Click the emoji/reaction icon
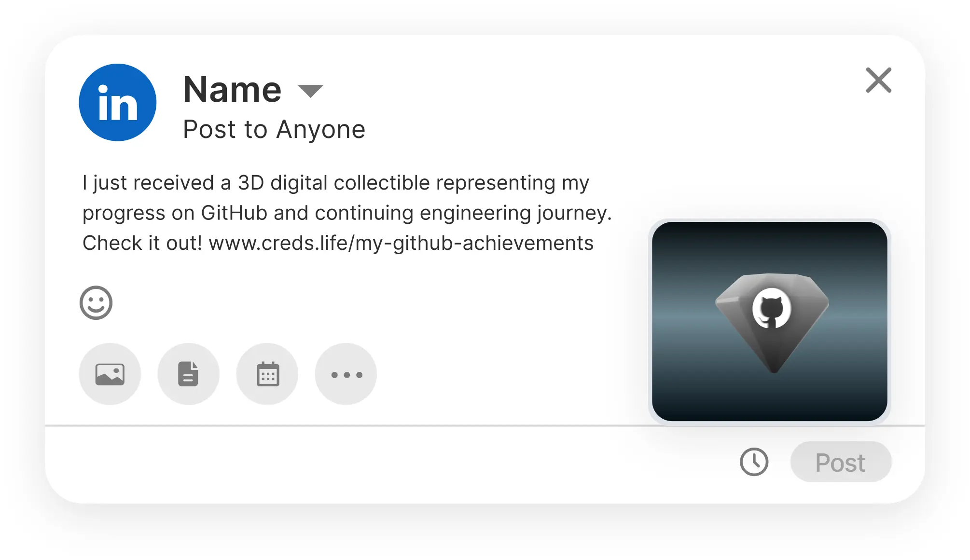 [x=97, y=302]
